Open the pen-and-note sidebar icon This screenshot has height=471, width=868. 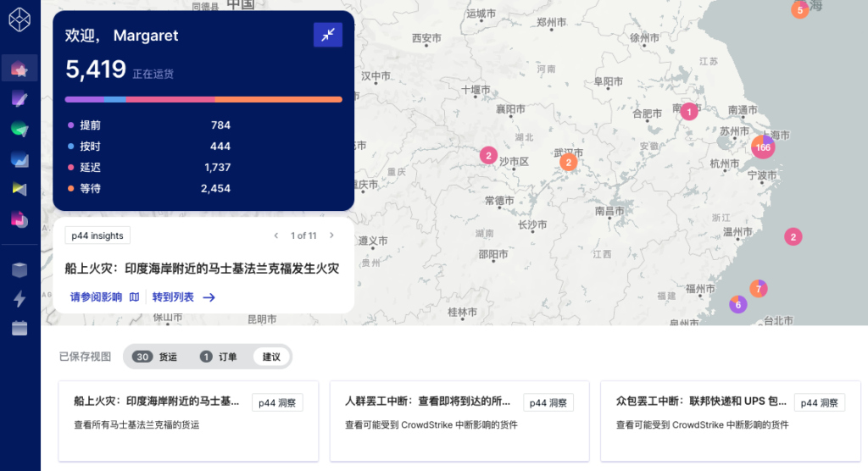pyautogui.click(x=19, y=99)
